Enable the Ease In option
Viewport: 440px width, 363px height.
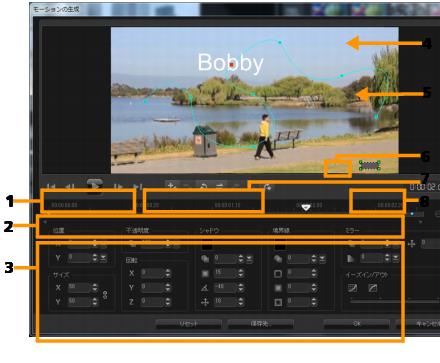(353, 288)
